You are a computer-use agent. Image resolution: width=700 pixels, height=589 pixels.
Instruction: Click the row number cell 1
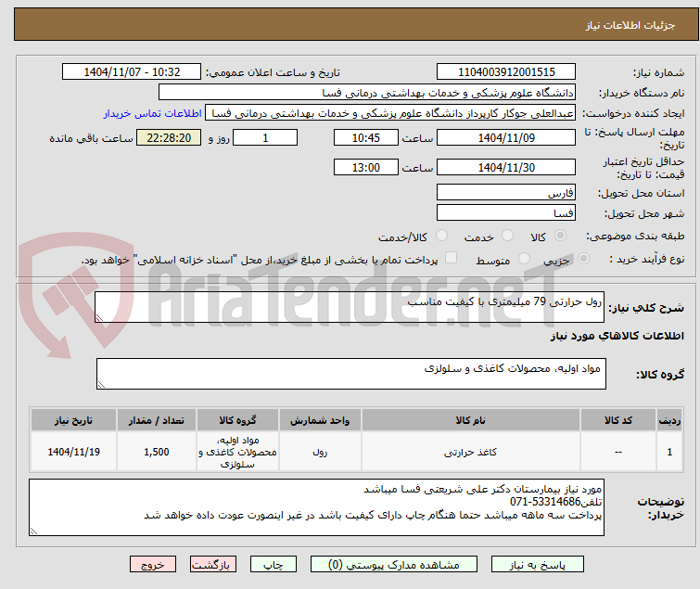coord(669,452)
